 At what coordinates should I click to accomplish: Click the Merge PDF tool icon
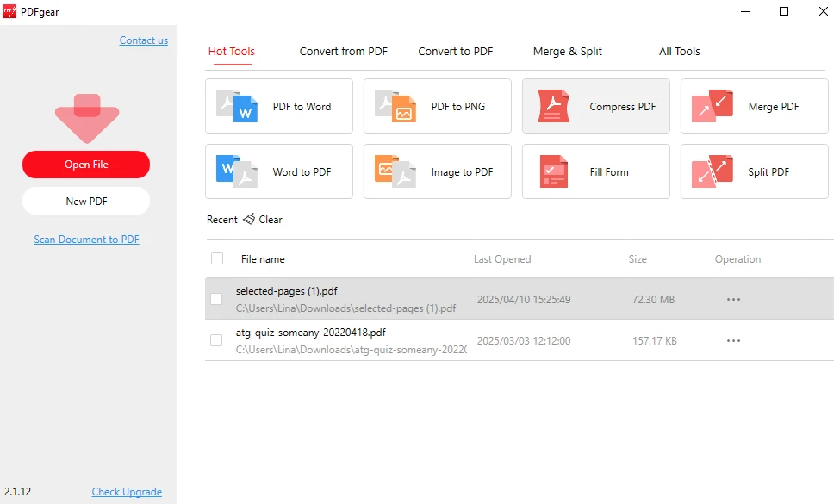click(712, 106)
